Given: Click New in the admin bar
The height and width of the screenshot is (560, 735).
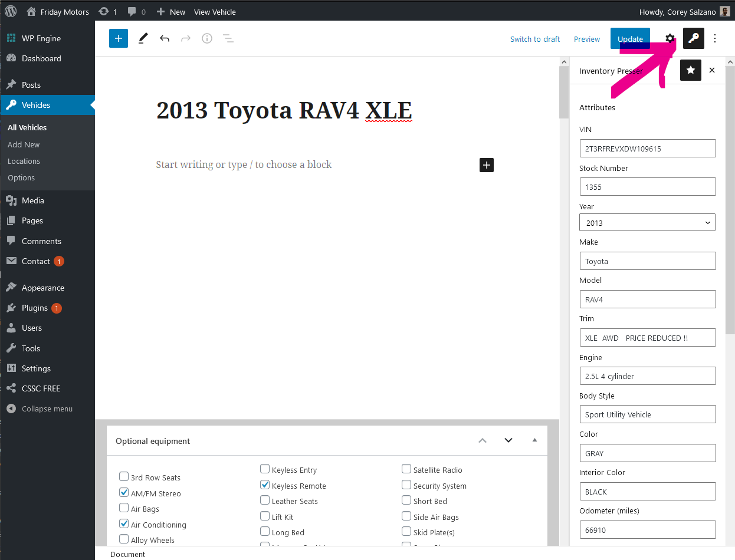Looking at the screenshot, I should point(170,12).
